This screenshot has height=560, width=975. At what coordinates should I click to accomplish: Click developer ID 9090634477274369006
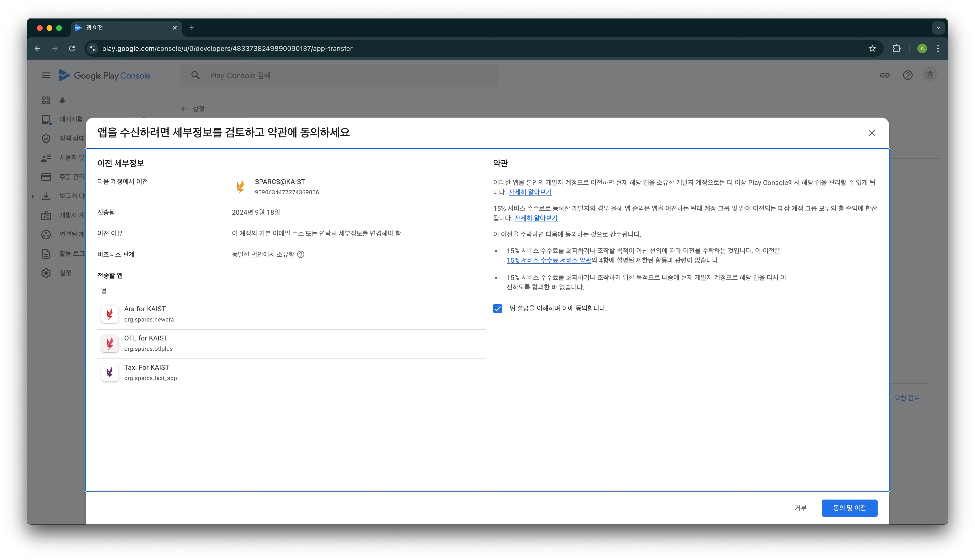(x=287, y=192)
